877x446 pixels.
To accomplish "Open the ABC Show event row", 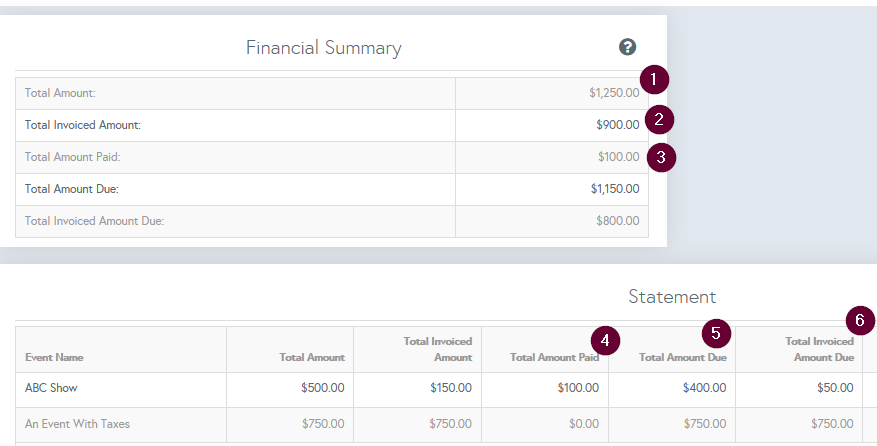I will (x=51, y=388).
